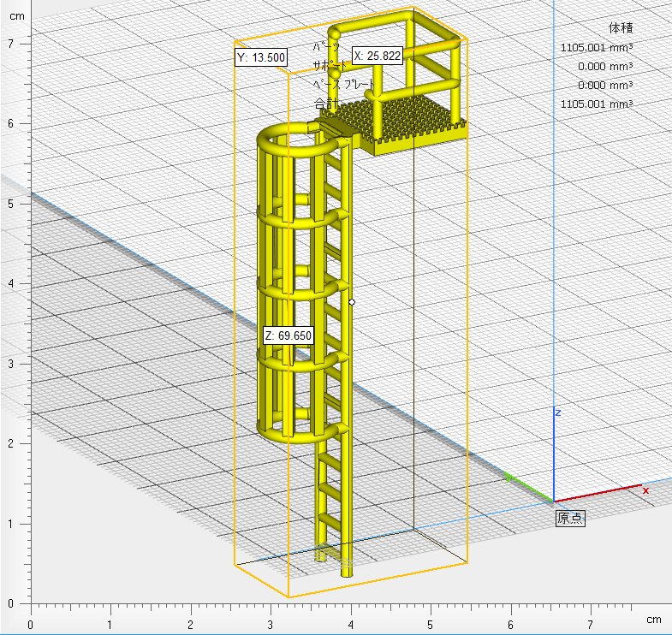Click the cm unit label beside the horizontal ruler
The height and width of the screenshot is (635, 672).
[653, 619]
